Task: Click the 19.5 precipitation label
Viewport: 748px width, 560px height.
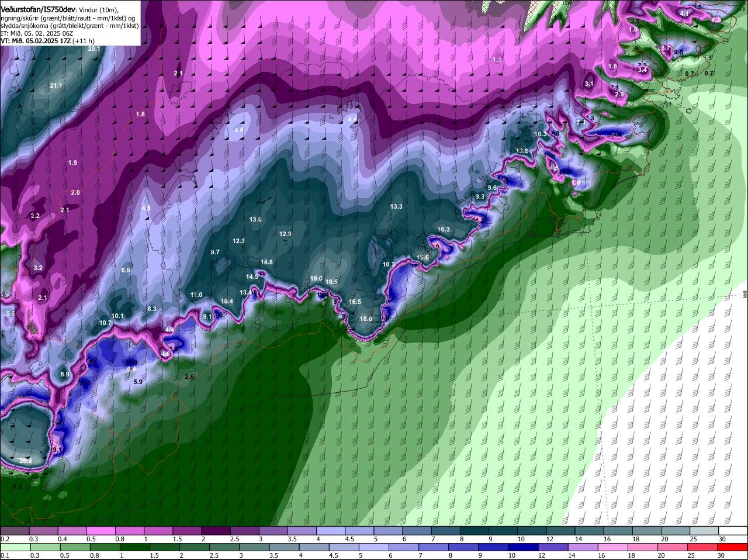Action: pyautogui.click(x=331, y=282)
